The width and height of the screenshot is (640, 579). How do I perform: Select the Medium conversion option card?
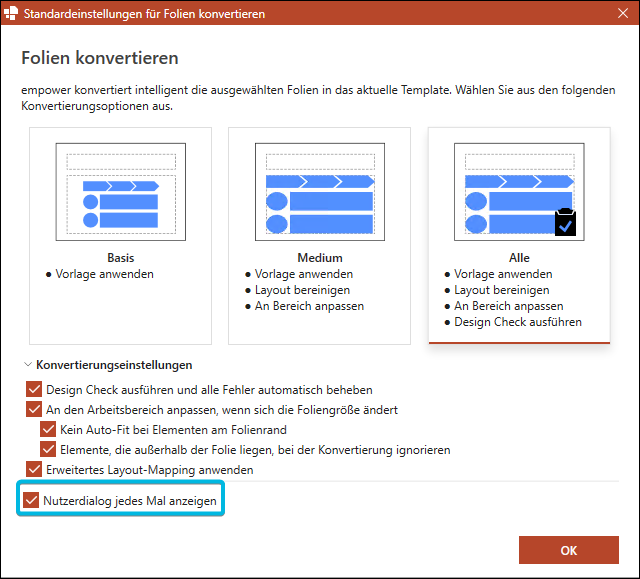(320, 236)
